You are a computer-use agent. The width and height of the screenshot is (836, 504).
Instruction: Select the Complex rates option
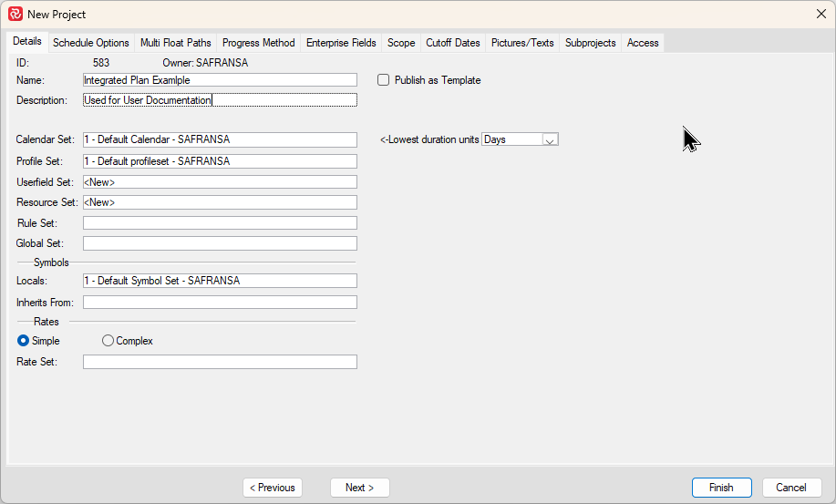108,341
